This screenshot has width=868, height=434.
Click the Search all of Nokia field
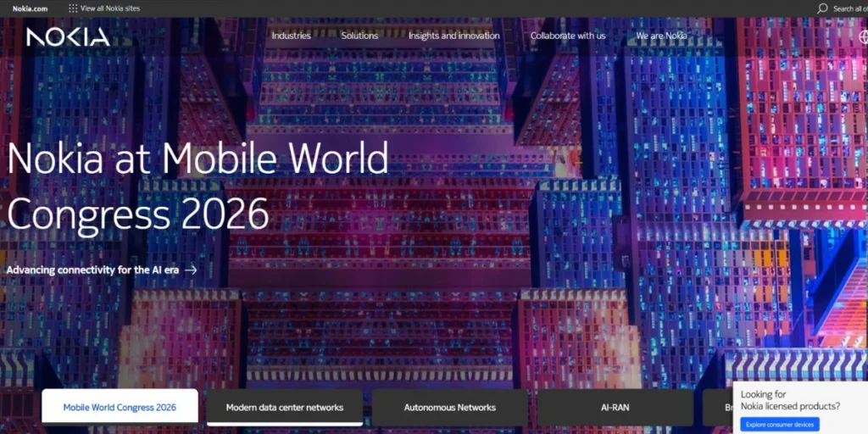(850, 8)
